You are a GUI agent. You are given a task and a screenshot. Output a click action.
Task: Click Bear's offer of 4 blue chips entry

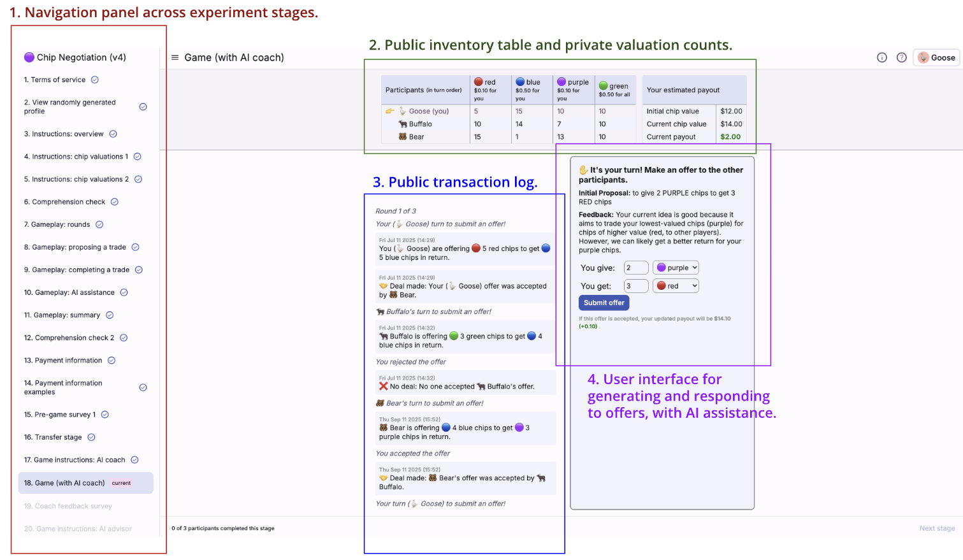(465, 428)
